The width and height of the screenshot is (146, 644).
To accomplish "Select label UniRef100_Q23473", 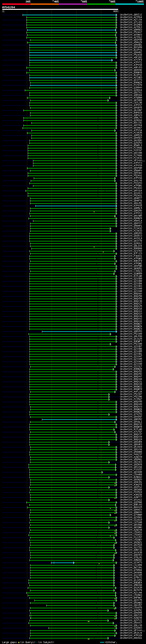I will tap(131, 563).
